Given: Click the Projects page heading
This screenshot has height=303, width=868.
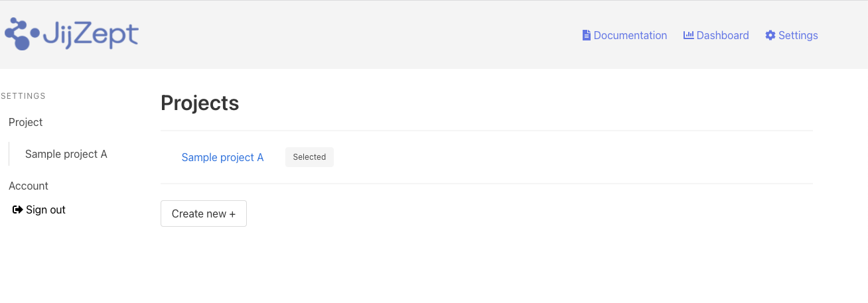Looking at the screenshot, I should 200,103.
